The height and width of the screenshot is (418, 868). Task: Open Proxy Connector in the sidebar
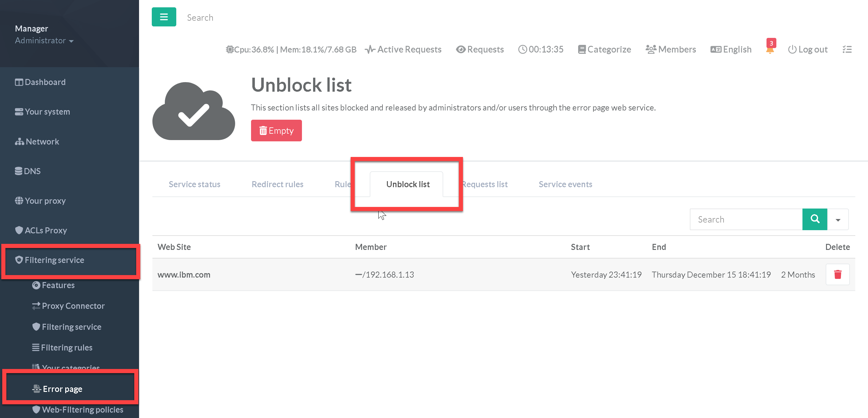(x=73, y=306)
